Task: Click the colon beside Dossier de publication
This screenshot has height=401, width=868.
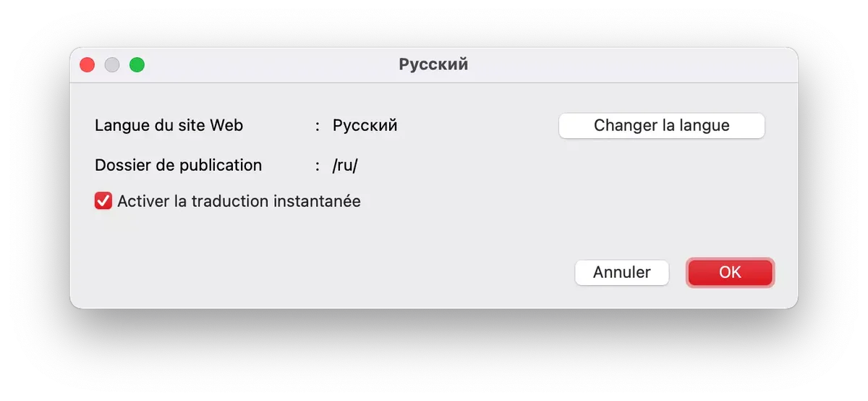Action: pyautogui.click(x=318, y=166)
